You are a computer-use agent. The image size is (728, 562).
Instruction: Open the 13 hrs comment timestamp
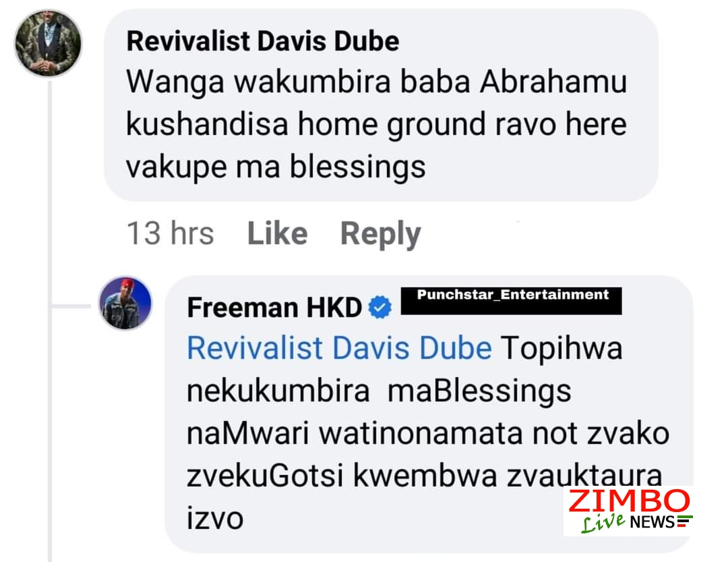(170, 233)
